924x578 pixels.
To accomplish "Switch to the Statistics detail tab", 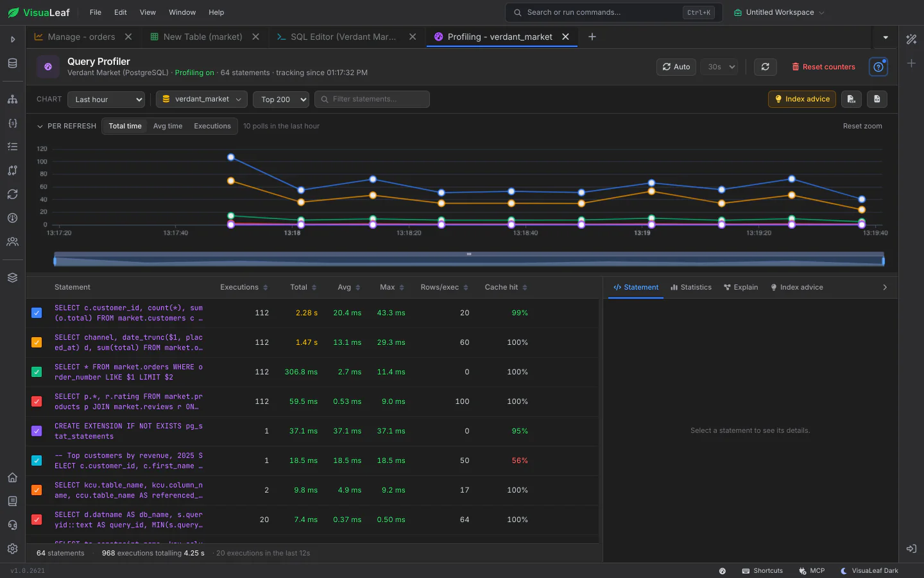I will tap(691, 287).
